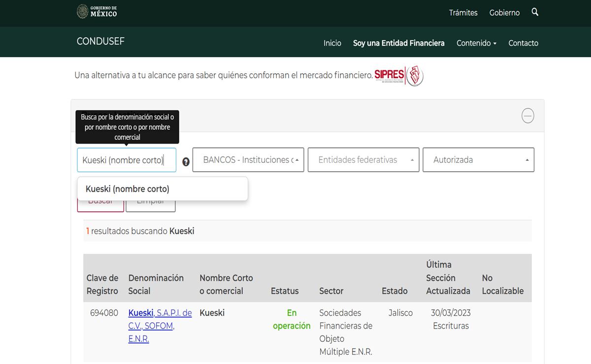The height and width of the screenshot is (364, 591).
Task: Expand the Autorizada dropdown
Action: coord(478,159)
